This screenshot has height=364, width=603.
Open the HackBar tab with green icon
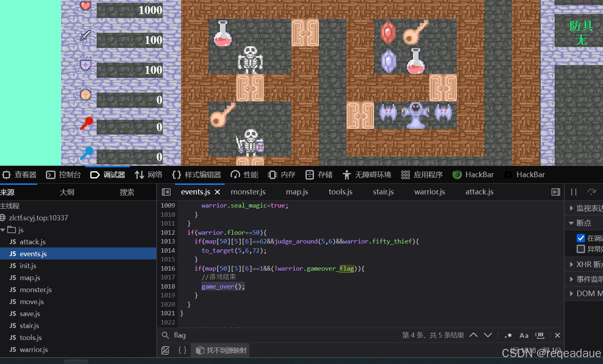point(473,175)
